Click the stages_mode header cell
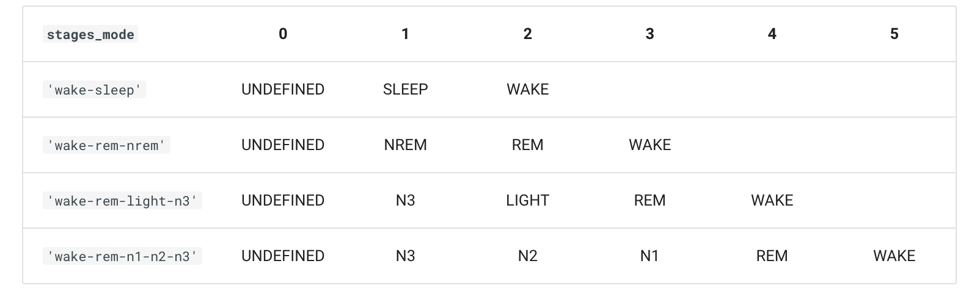 pyautogui.click(x=91, y=34)
